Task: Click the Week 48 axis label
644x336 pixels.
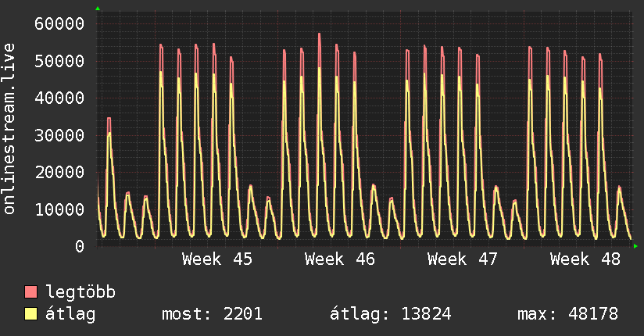Action: (x=585, y=259)
